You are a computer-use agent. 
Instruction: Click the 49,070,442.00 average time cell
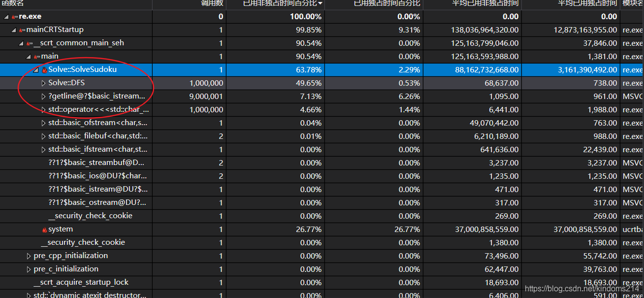[x=473, y=123]
